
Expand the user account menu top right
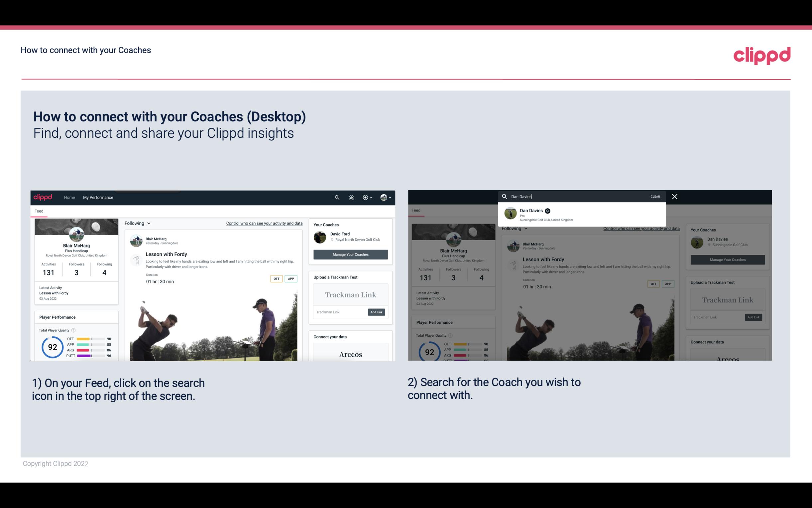coord(386,197)
